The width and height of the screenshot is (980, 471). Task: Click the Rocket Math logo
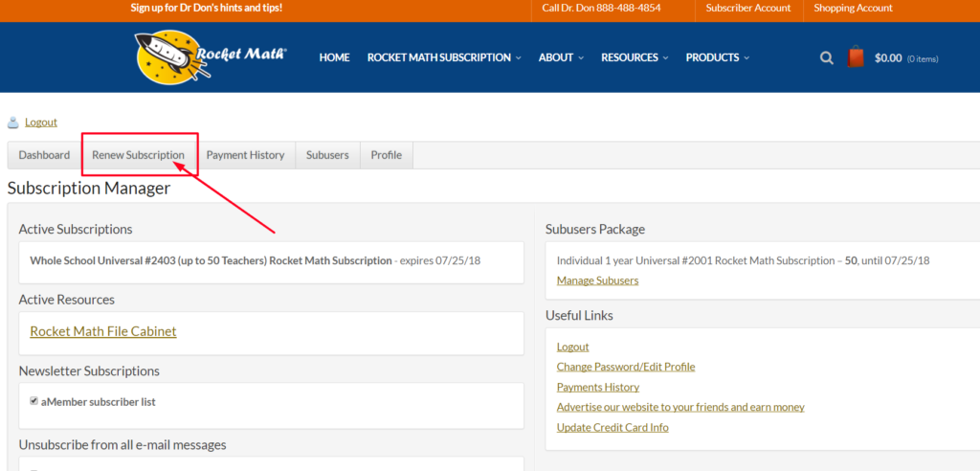pos(211,56)
